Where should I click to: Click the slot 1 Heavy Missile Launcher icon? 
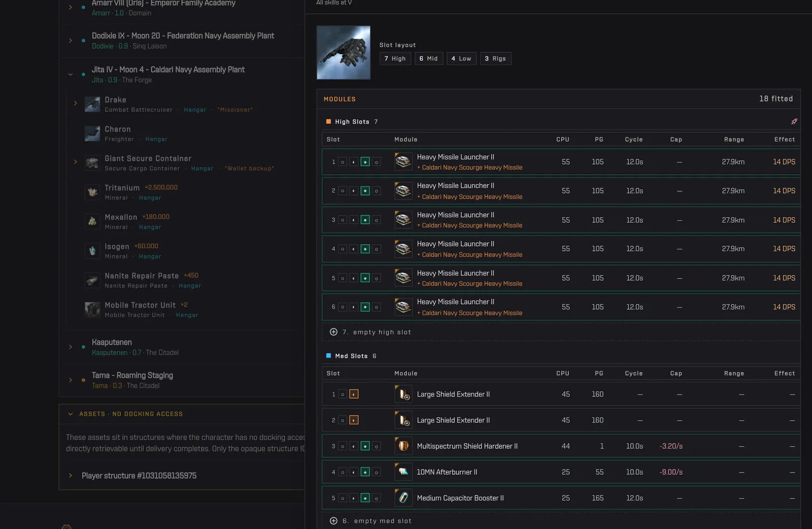click(x=403, y=162)
